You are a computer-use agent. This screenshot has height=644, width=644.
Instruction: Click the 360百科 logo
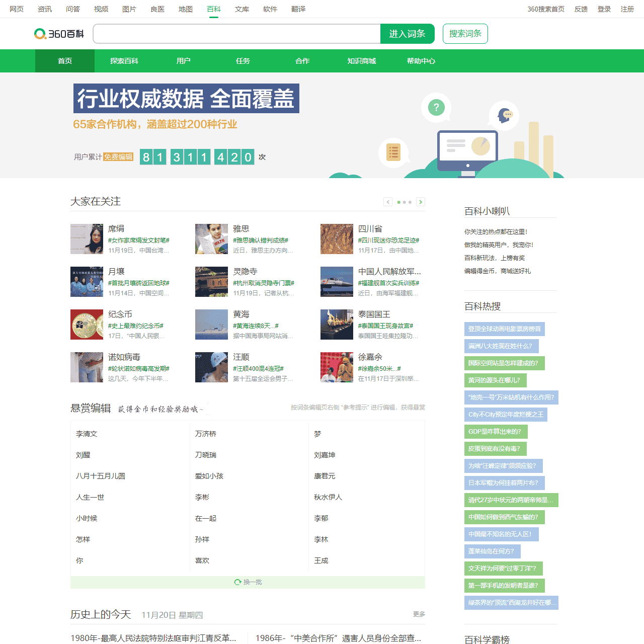coord(59,34)
